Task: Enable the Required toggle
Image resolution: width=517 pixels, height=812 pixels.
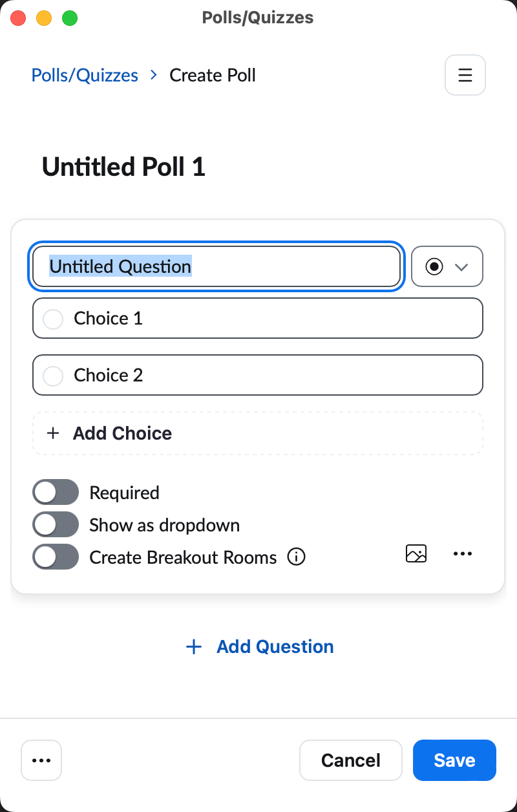Action: click(55, 492)
